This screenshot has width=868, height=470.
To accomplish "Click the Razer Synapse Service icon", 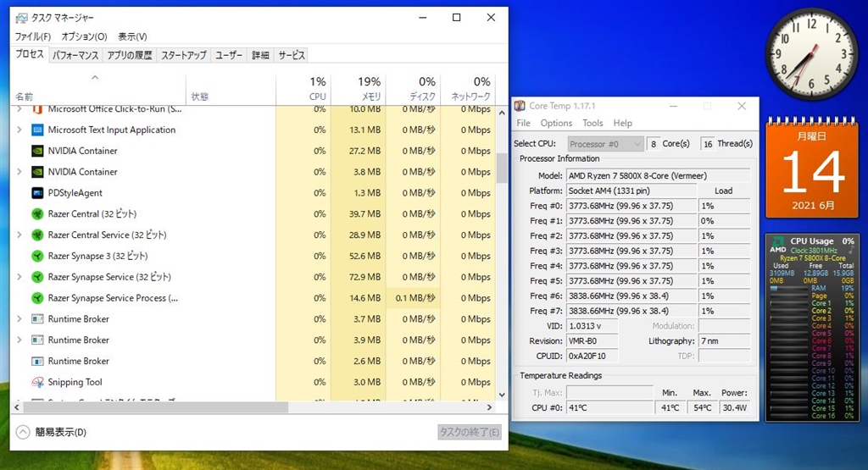I will click(x=37, y=277).
